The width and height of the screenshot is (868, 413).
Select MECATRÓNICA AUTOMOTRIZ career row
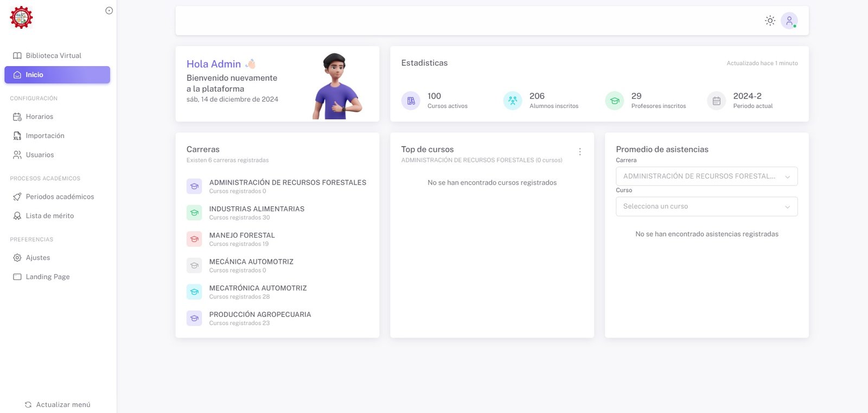coord(277,292)
